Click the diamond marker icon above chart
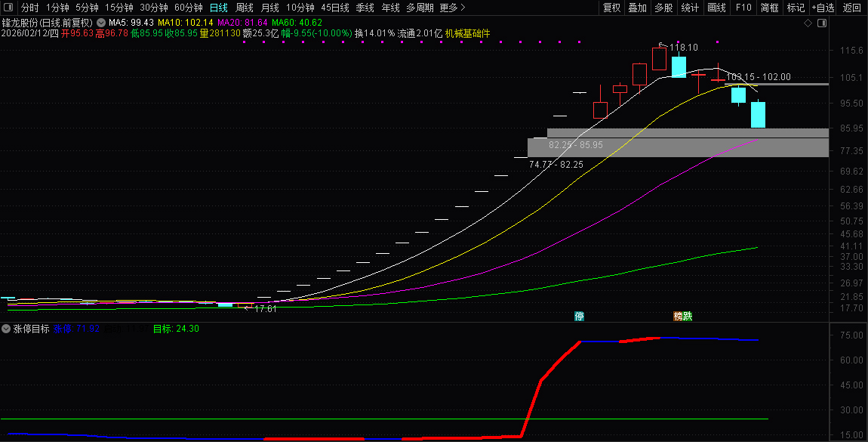Image resolution: width=868 pixels, height=442 pixels. (808, 23)
